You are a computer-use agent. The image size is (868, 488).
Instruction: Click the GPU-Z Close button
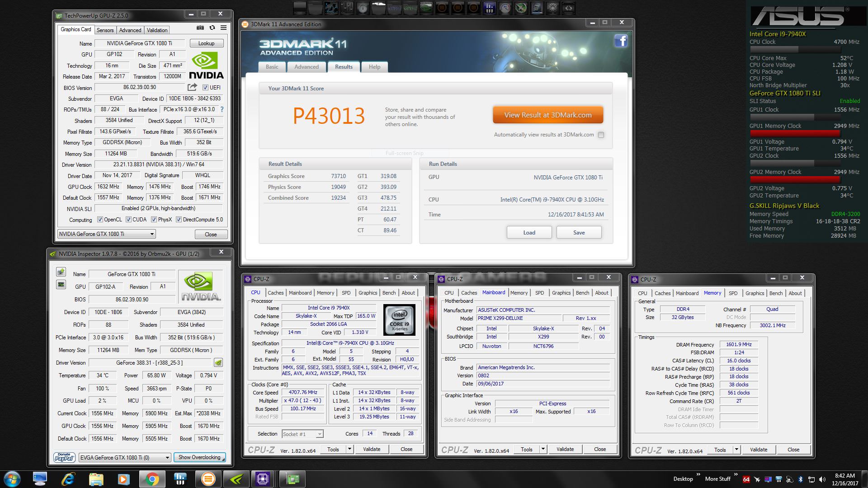pyautogui.click(x=211, y=234)
